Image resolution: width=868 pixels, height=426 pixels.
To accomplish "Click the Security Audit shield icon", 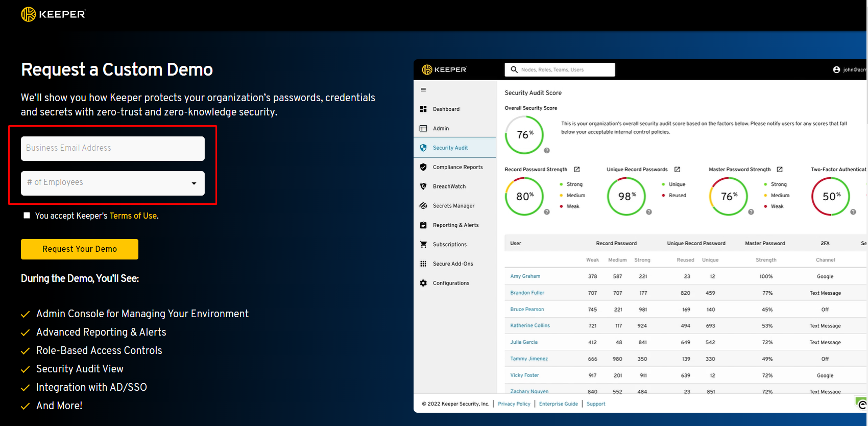I will coord(423,148).
